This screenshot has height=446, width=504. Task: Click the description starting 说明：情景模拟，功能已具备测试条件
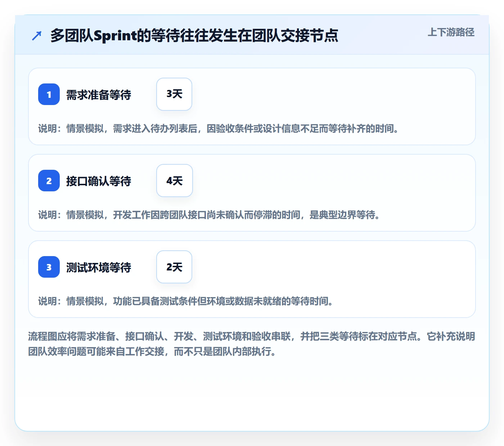(x=186, y=301)
